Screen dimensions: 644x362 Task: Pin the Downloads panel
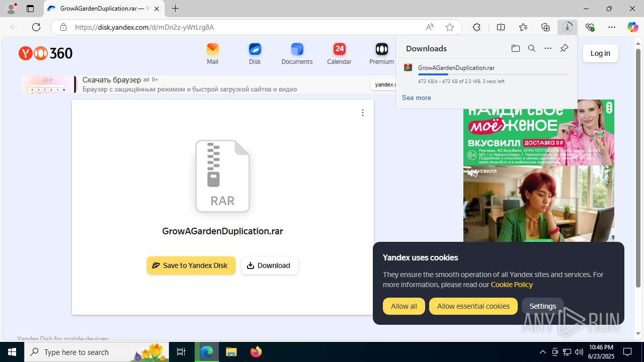coord(564,48)
